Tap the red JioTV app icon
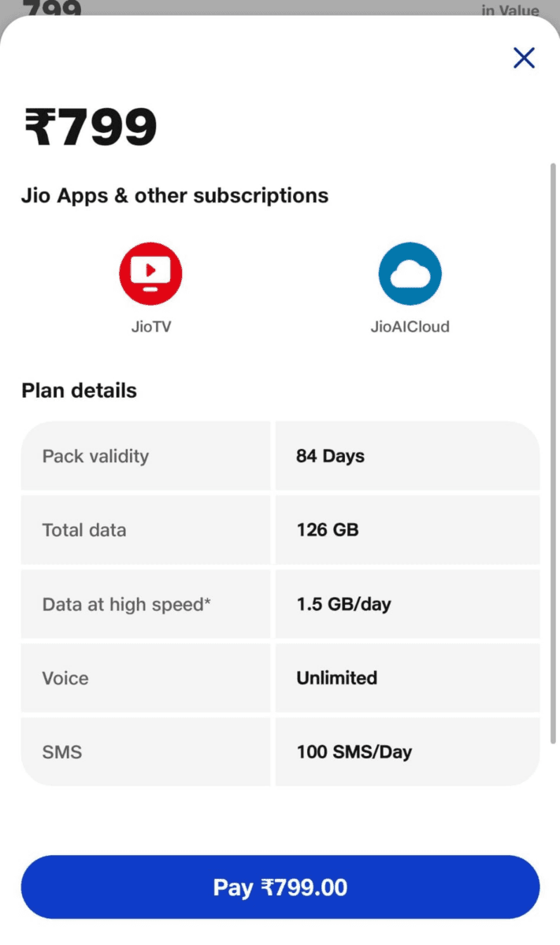 (150, 274)
